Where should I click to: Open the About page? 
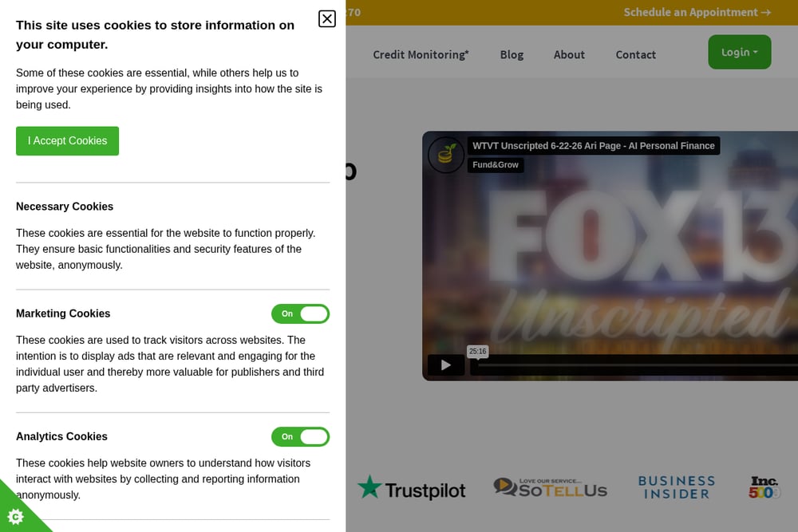(569, 54)
